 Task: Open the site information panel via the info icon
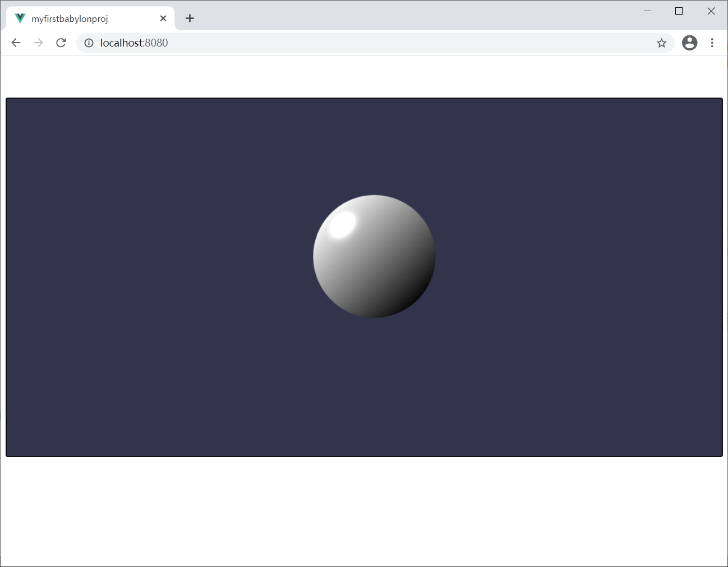pyautogui.click(x=89, y=43)
